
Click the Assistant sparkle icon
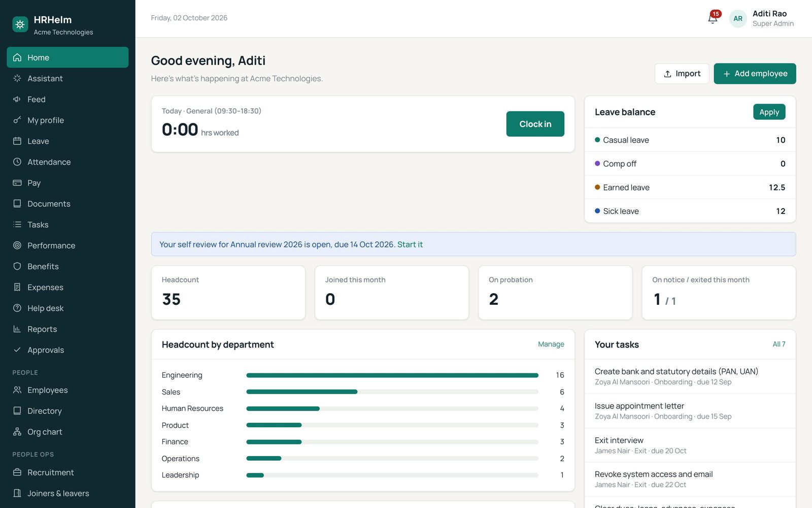click(17, 78)
